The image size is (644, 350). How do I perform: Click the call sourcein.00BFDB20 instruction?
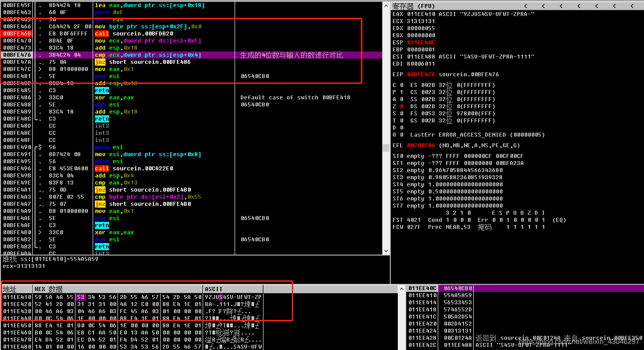tap(134, 34)
